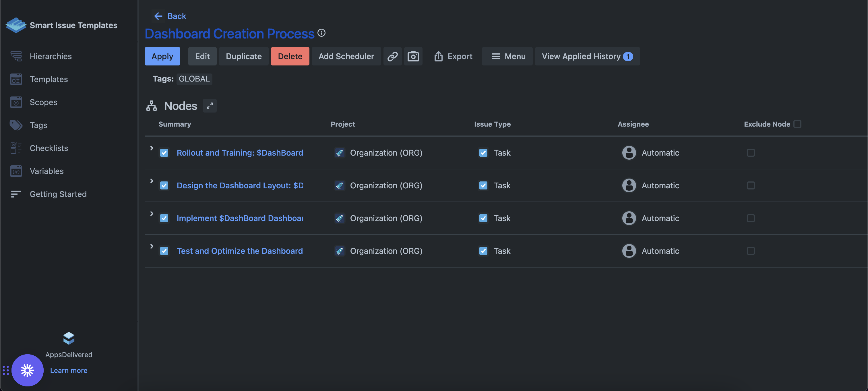Open View Applied History

click(x=587, y=56)
